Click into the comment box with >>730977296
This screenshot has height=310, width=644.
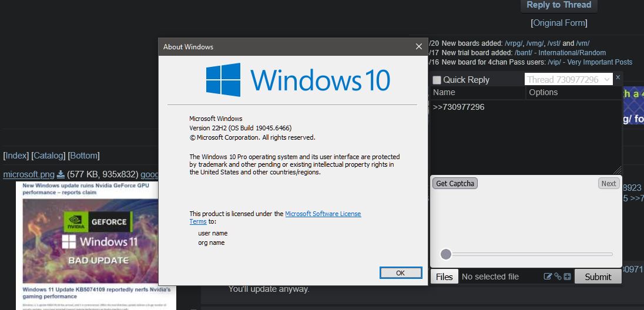click(526, 137)
